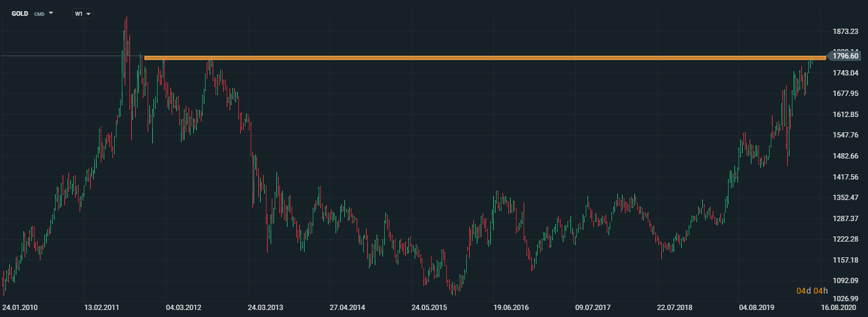
Task: Open the W1 timeframe dropdown
Action: coord(82,13)
